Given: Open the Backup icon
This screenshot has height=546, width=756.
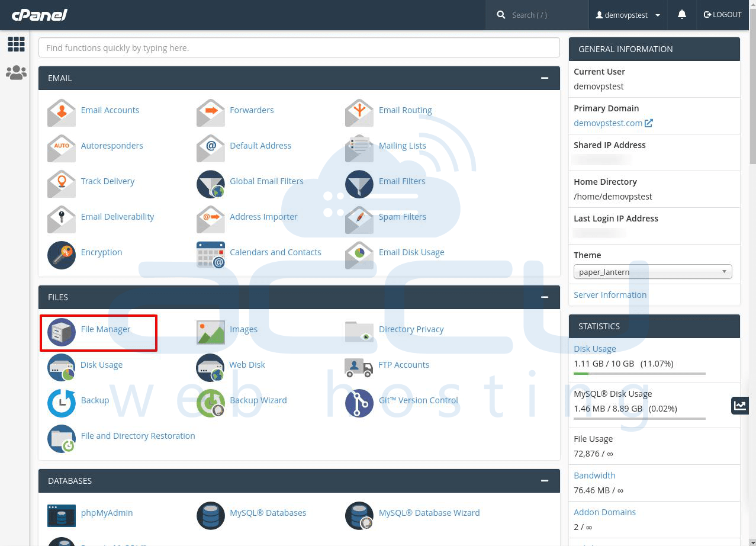Looking at the screenshot, I should pyautogui.click(x=62, y=403).
